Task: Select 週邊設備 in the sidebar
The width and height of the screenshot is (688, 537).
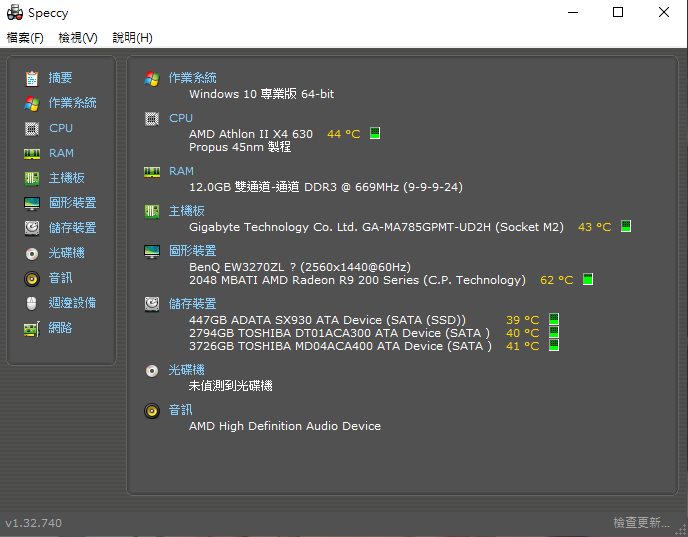Action: 72,303
